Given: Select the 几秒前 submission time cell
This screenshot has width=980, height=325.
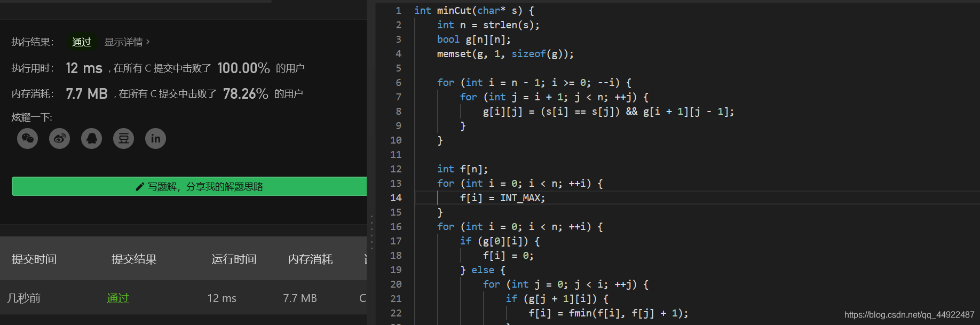Looking at the screenshot, I should [23, 298].
